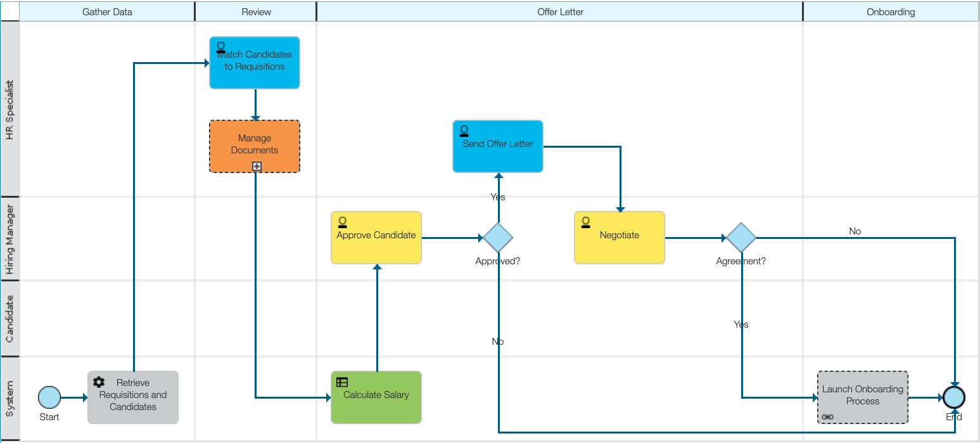Select the Candidate lane label

click(10, 318)
